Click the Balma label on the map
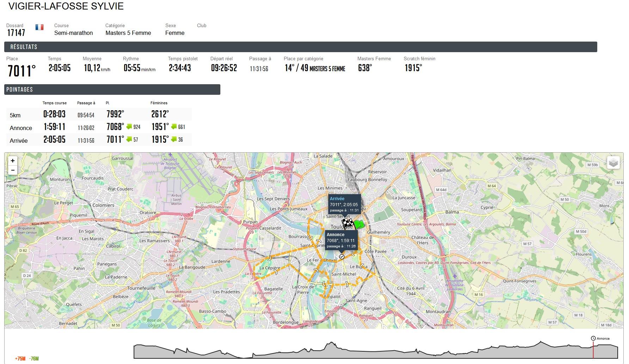The width and height of the screenshot is (629, 364). [452, 212]
